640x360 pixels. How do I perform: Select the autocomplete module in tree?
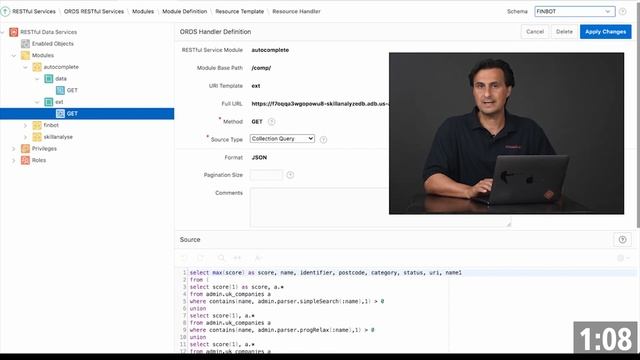[x=61, y=67]
